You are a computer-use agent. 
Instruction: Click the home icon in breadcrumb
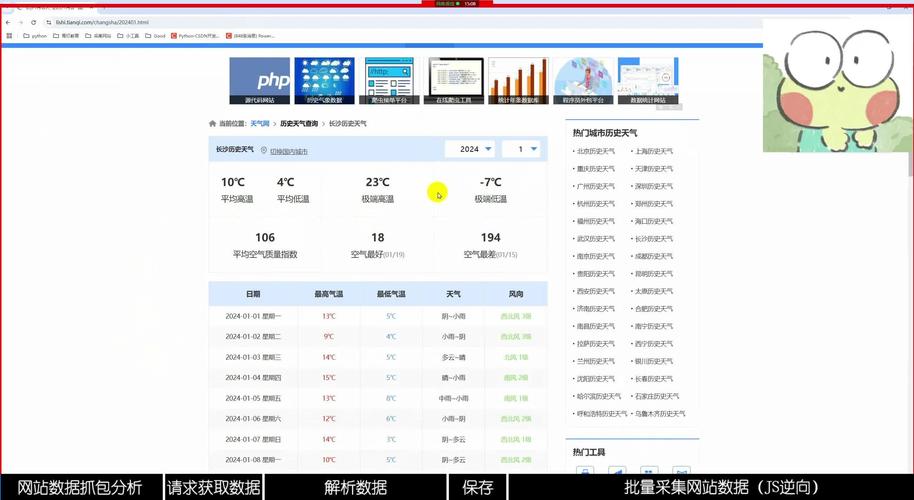(213, 124)
